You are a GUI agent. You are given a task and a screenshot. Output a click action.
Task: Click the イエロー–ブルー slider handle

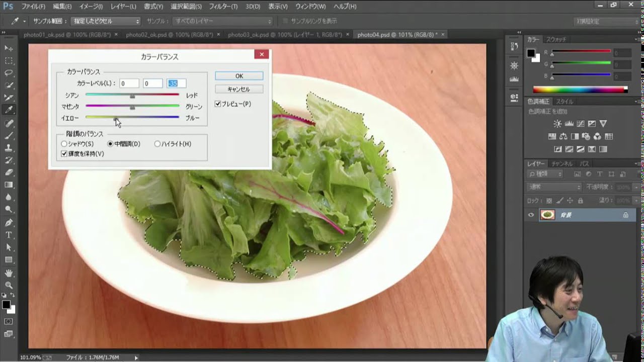(x=116, y=119)
